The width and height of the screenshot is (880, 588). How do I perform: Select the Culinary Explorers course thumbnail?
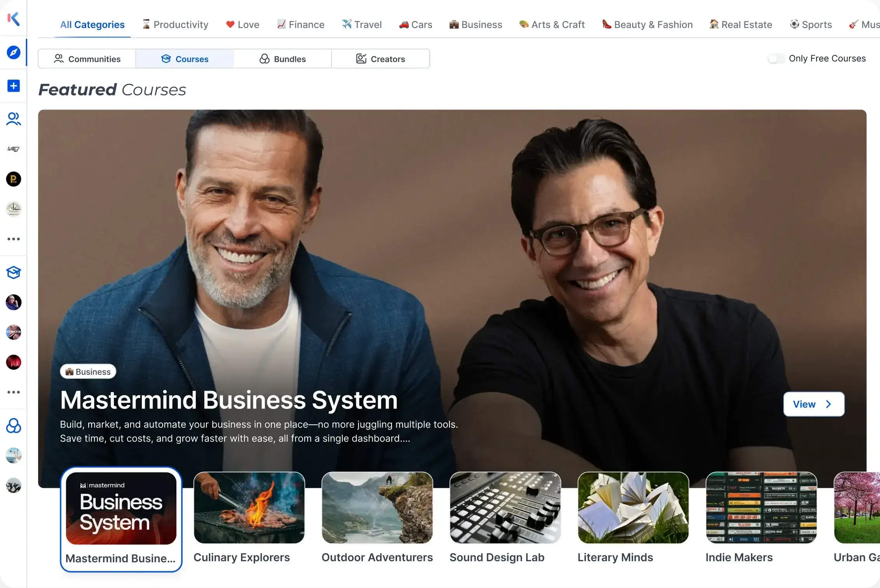pos(249,508)
